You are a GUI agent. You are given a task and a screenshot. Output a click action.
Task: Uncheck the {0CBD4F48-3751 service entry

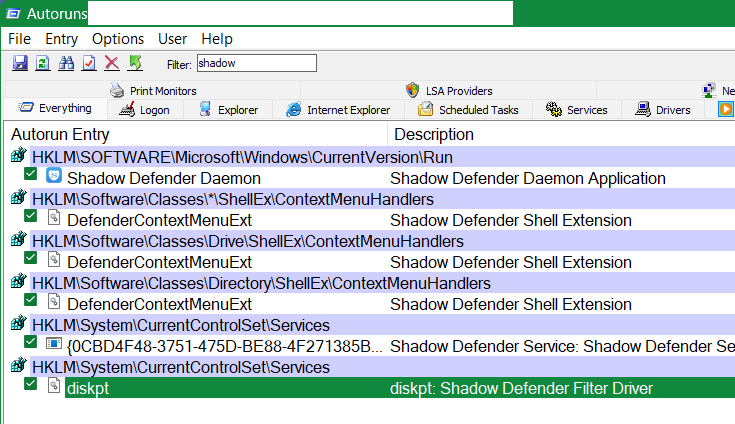tap(30, 342)
